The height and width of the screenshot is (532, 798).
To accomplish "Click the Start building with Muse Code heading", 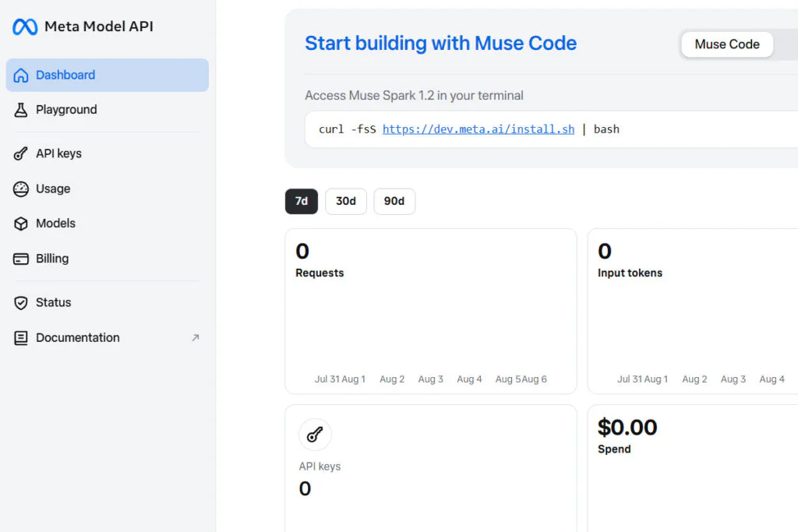I will pyautogui.click(x=441, y=44).
